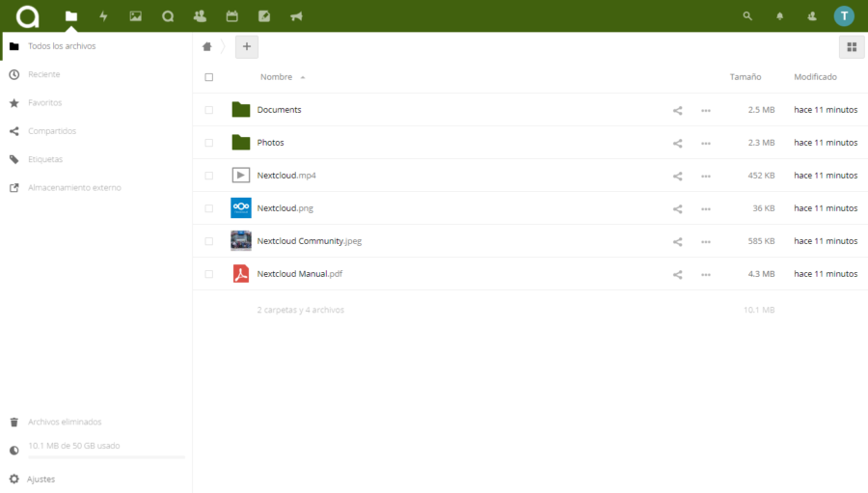Select the Documents folder checkbox
Image resolution: width=868 pixels, height=493 pixels.
click(x=208, y=110)
